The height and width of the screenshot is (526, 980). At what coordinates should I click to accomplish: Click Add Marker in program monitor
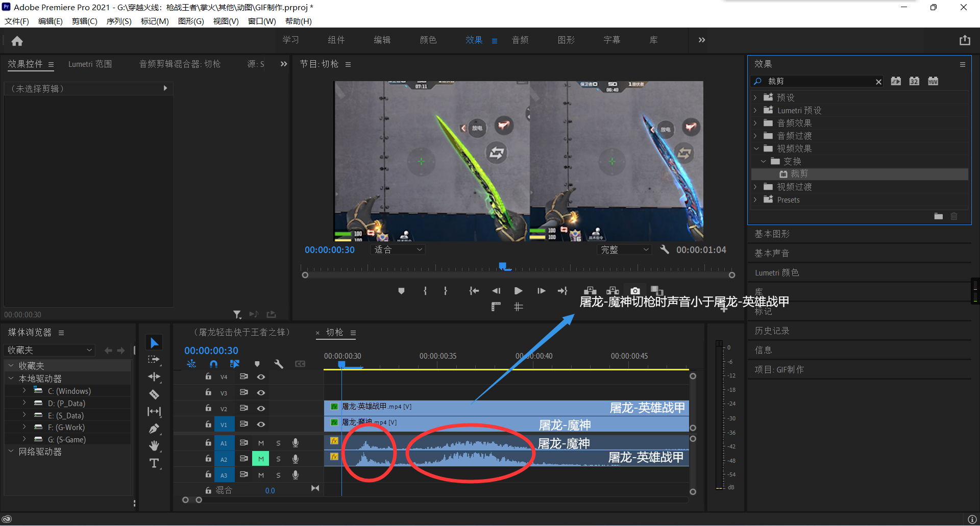(x=401, y=291)
